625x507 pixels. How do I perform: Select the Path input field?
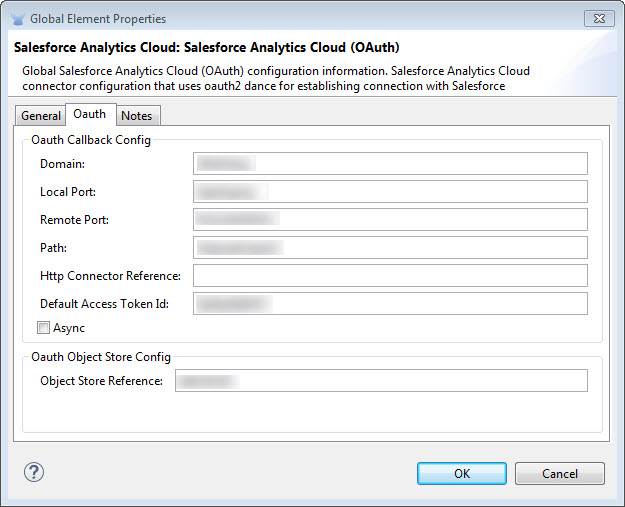point(390,248)
